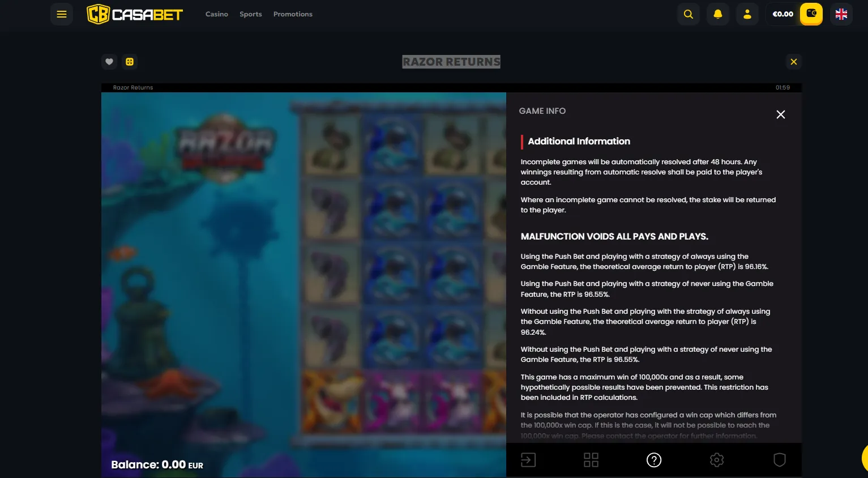Open the four-squares grid icon in game footer
868x478 pixels.
591,460
